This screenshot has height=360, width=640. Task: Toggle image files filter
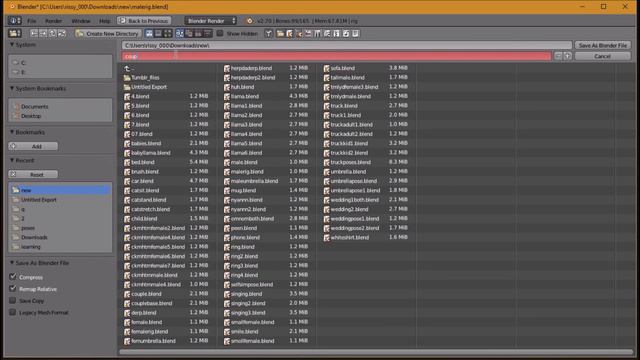pos(308,33)
